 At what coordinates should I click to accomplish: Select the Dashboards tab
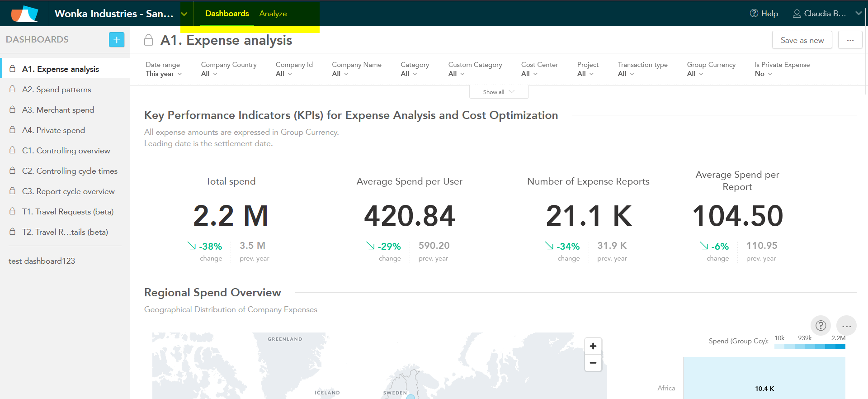[x=227, y=14]
